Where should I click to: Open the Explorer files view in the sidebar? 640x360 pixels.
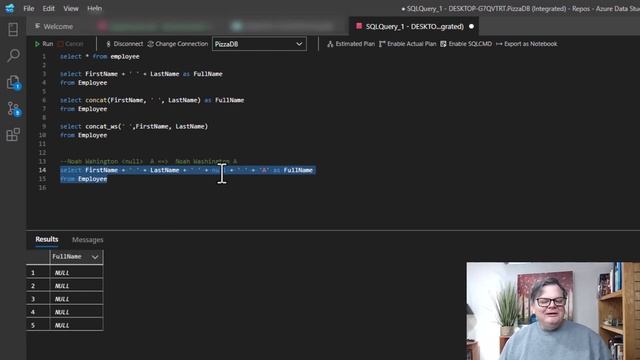13,82
